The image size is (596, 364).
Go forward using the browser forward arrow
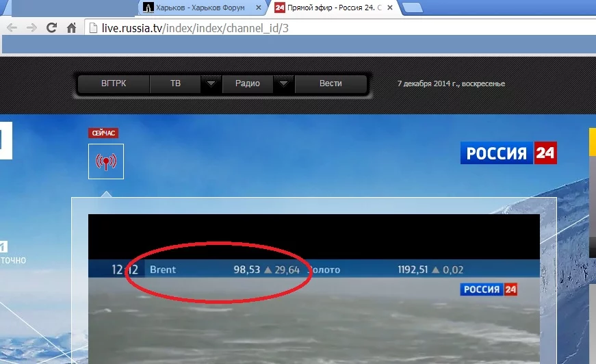pos(31,28)
